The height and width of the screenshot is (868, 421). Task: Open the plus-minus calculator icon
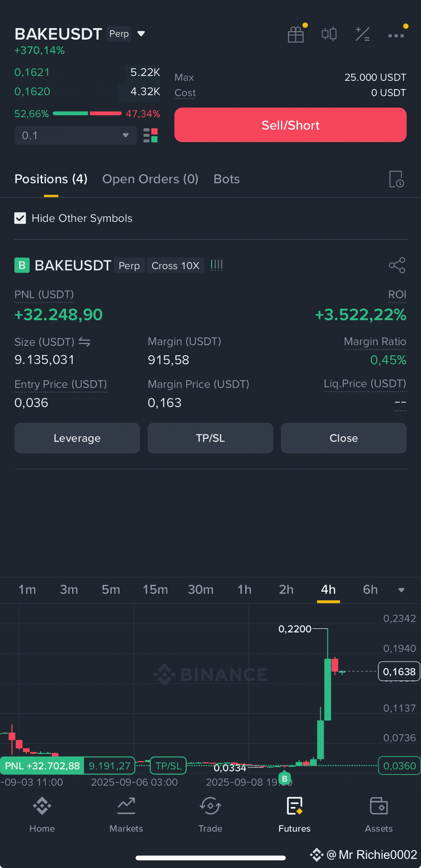click(x=363, y=34)
